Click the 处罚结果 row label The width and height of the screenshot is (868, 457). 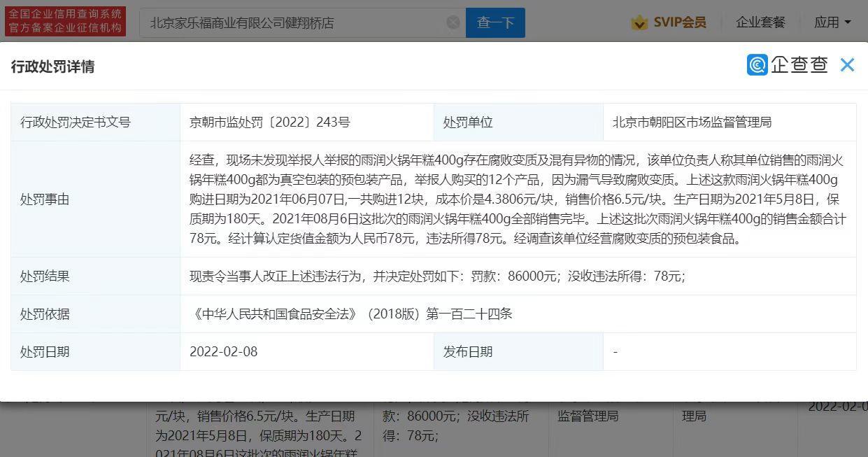tap(45, 276)
